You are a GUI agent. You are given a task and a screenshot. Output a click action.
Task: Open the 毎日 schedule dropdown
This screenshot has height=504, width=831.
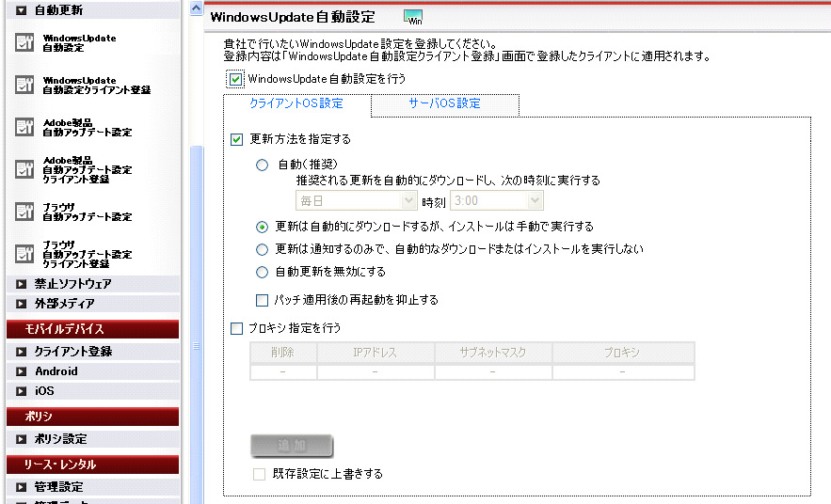pyautogui.click(x=356, y=200)
